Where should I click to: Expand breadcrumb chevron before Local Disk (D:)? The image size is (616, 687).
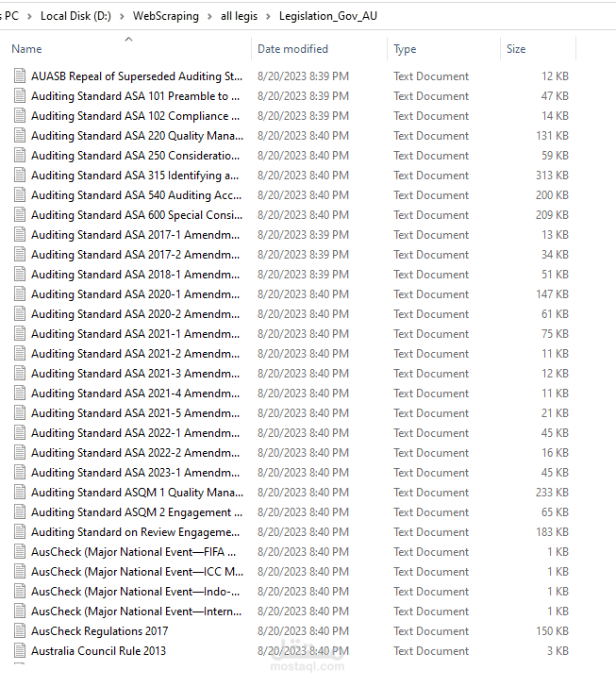coord(29,17)
